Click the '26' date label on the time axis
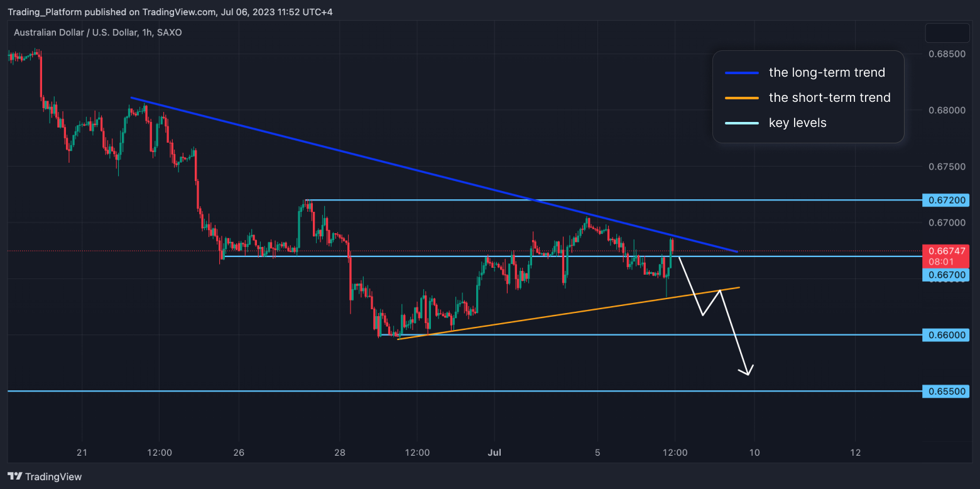This screenshot has height=489, width=980. pos(238,453)
